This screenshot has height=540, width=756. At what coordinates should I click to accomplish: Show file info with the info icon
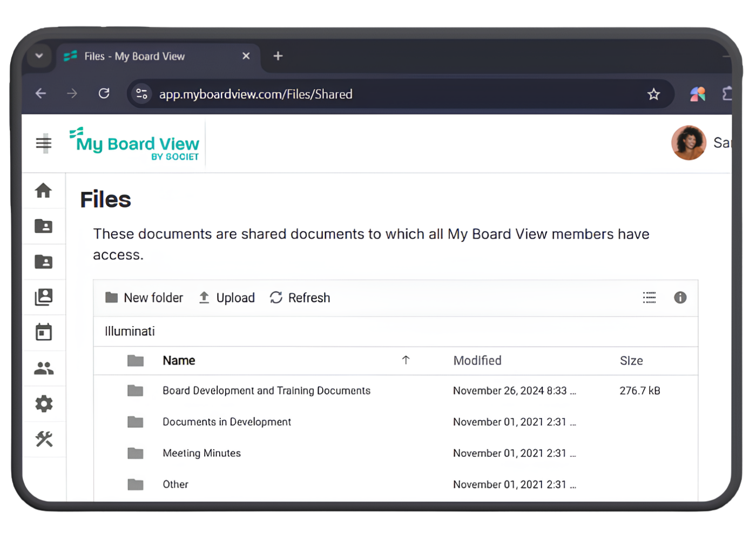click(x=680, y=298)
